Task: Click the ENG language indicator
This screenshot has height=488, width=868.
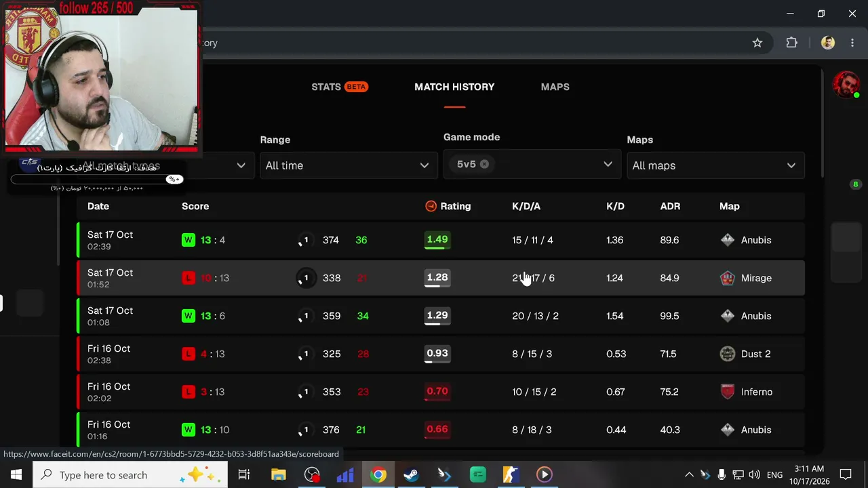Action: pyautogui.click(x=774, y=474)
